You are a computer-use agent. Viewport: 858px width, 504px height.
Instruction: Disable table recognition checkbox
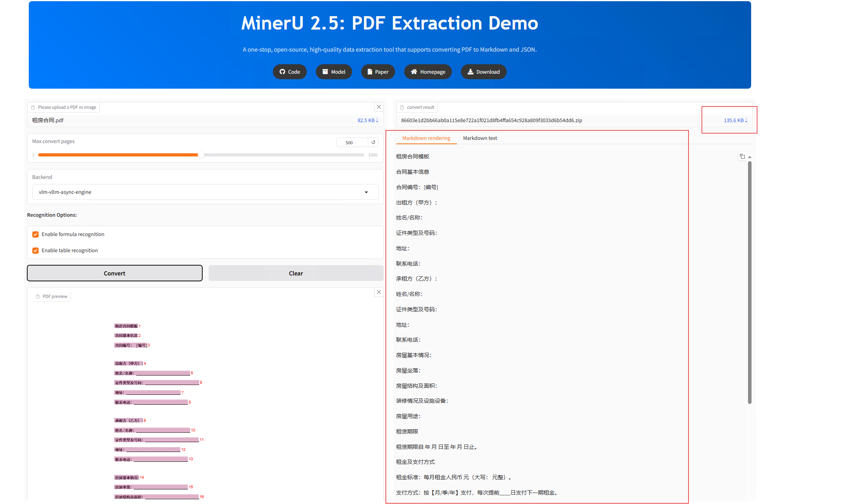pyautogui.click(x=35, y=251)
